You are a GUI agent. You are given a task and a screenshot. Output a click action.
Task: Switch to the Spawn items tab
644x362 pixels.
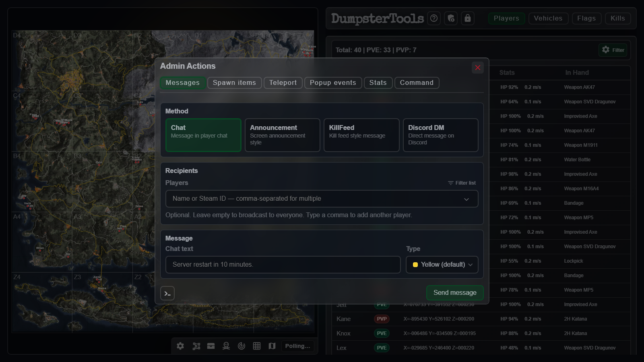pyautogui.click(x=234, y=83)
